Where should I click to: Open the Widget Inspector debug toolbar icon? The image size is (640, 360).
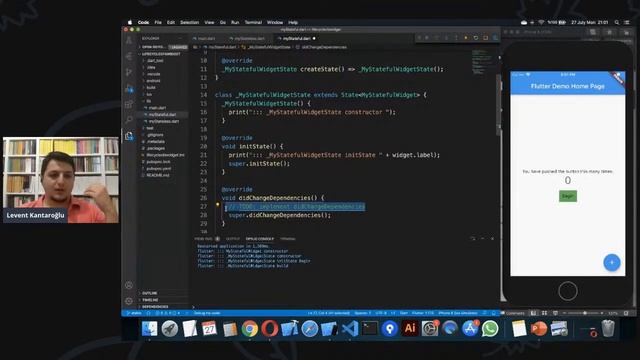(x=495, y=38)
